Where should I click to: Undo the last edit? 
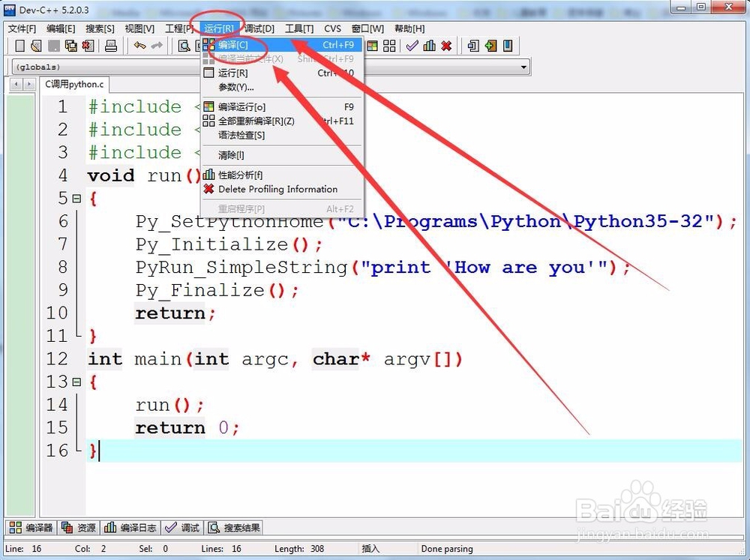pos(139,46)
